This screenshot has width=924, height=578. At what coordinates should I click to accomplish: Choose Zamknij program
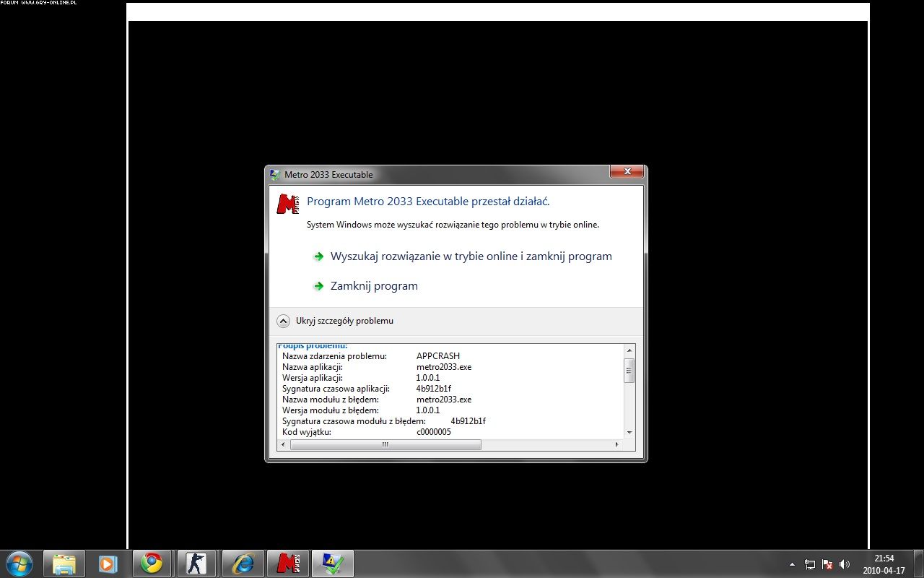click(374, 286)
